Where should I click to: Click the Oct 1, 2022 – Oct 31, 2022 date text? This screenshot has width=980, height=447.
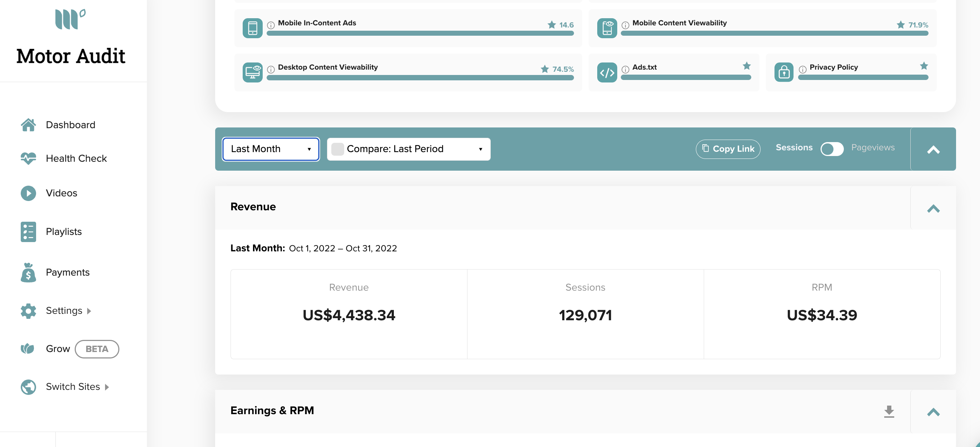(343, 248)
